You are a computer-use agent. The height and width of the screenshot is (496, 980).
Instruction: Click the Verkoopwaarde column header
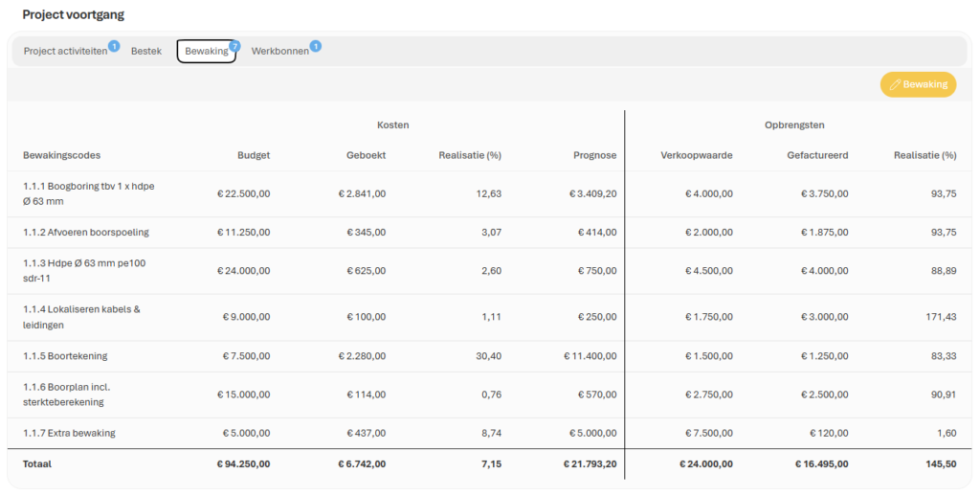point(697,155)
